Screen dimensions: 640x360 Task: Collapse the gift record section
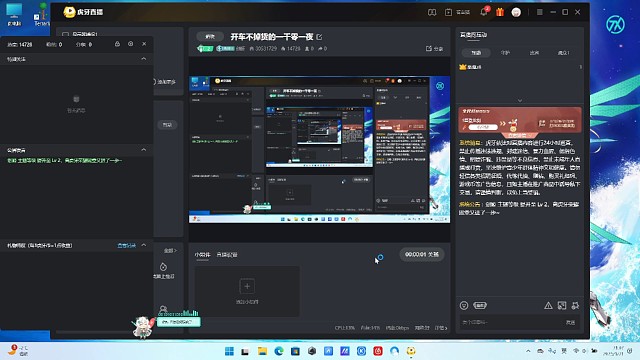click(144, 245)
